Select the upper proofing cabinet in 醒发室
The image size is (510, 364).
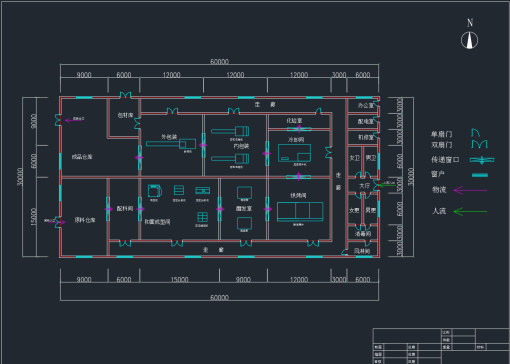click(244, 193)
